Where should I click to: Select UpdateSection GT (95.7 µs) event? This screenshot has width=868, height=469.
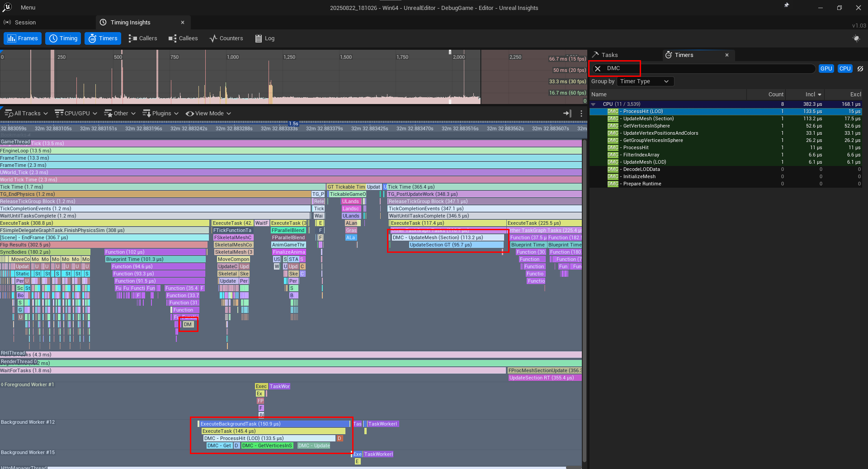pos(456,245)
